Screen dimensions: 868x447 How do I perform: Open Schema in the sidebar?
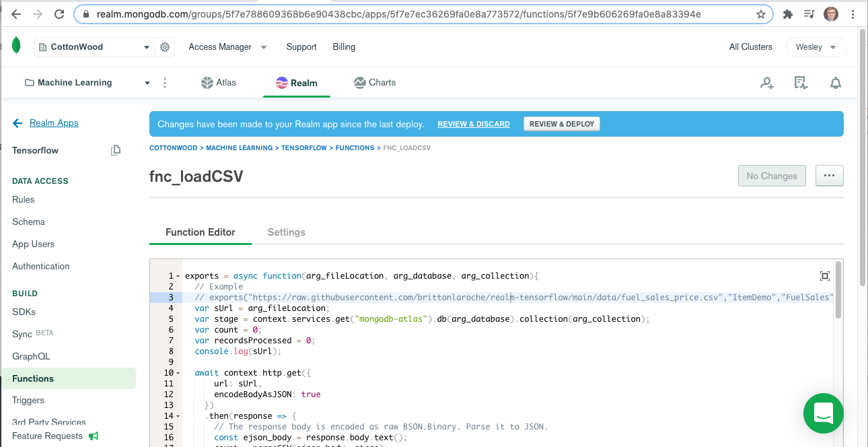click(28, 222)
